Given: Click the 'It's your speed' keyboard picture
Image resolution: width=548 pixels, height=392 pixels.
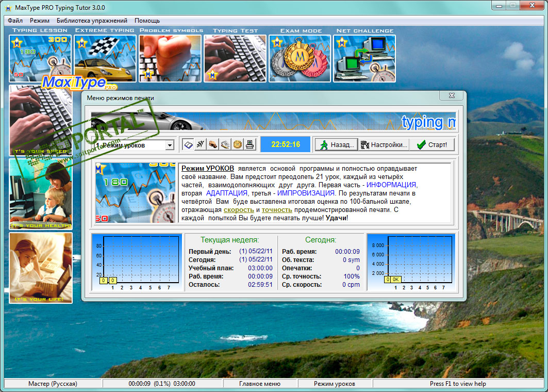Looking at the screenshot, I should [41, 120].
